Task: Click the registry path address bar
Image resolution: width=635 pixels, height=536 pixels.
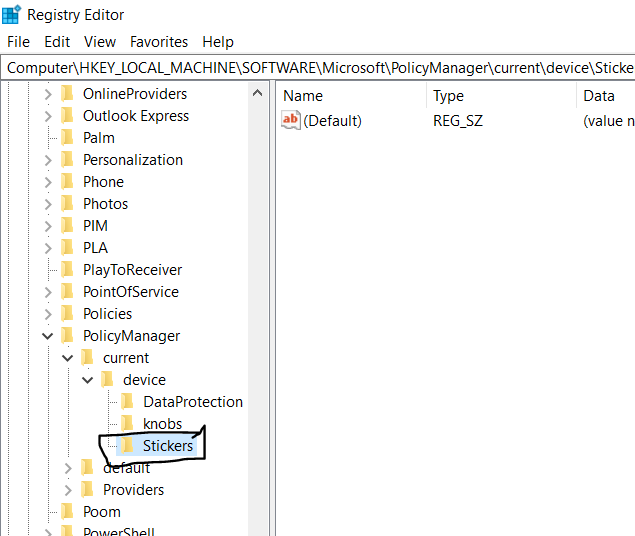Action: point(318,68)
